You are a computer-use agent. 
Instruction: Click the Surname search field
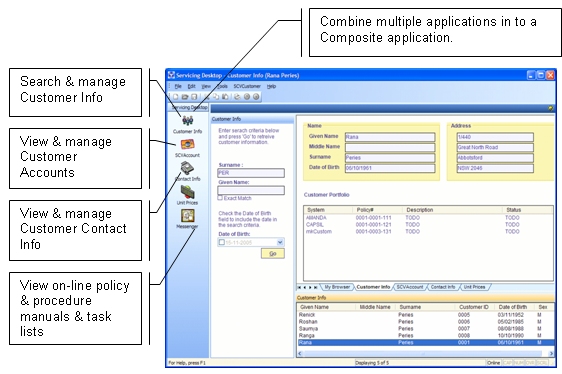click(x=251, y=173)
